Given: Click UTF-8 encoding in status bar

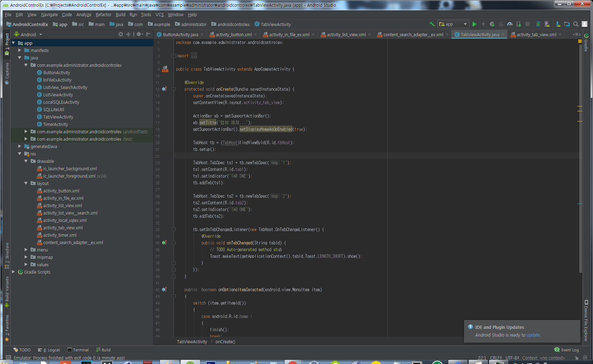Looking at the screenshot, I should pyautogui.click(x=512, y=358).
